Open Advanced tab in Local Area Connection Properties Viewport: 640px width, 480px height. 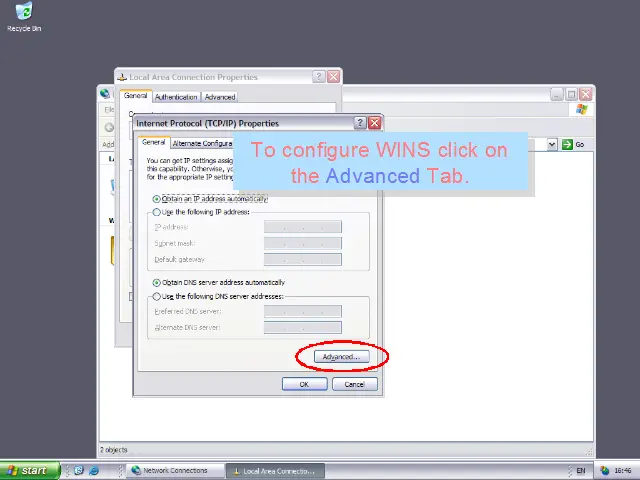(x=220, y=97)
